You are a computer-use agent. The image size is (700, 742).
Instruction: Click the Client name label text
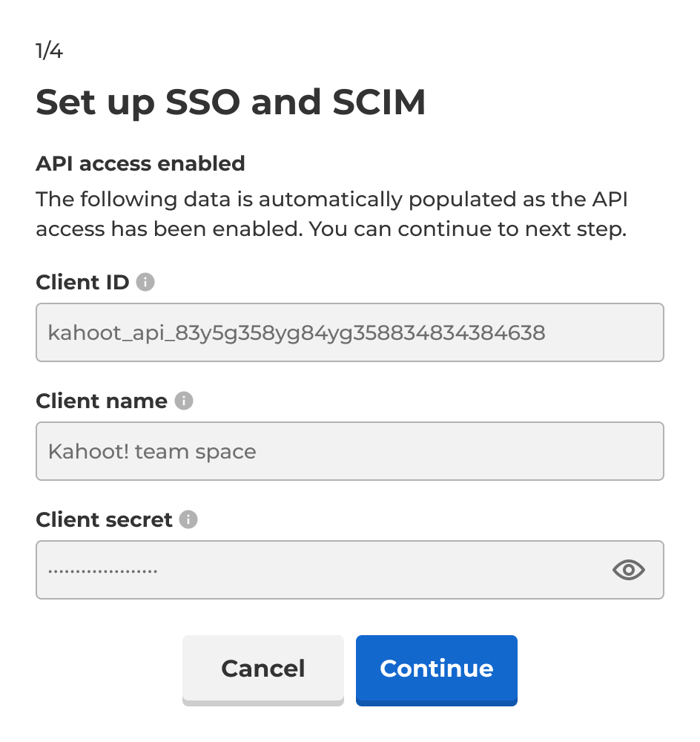(102, 401)
